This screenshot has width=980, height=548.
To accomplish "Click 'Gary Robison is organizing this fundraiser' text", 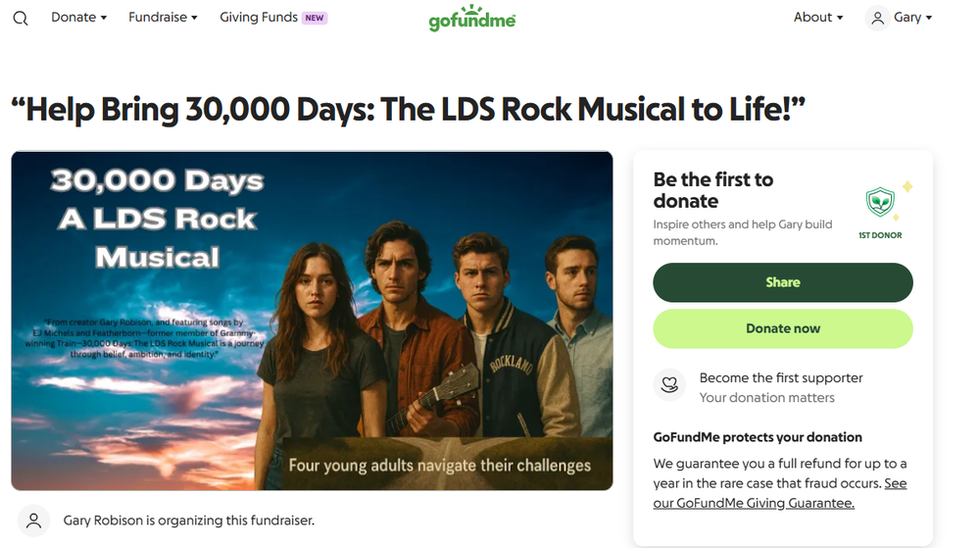I will coord(188,521).
